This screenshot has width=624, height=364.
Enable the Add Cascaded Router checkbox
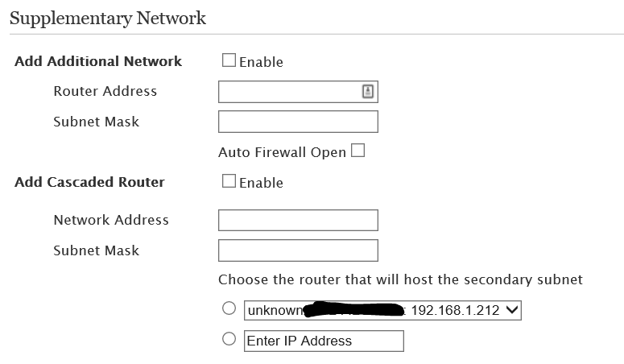pyautogui.click(x=229, y=181)
